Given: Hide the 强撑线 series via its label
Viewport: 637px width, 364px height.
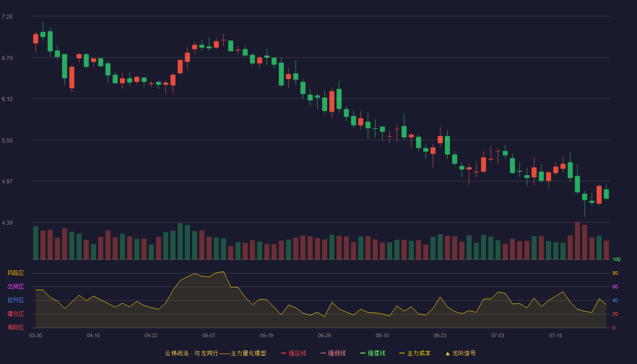Looking at the screenshot, I should [x=376, y=353].
